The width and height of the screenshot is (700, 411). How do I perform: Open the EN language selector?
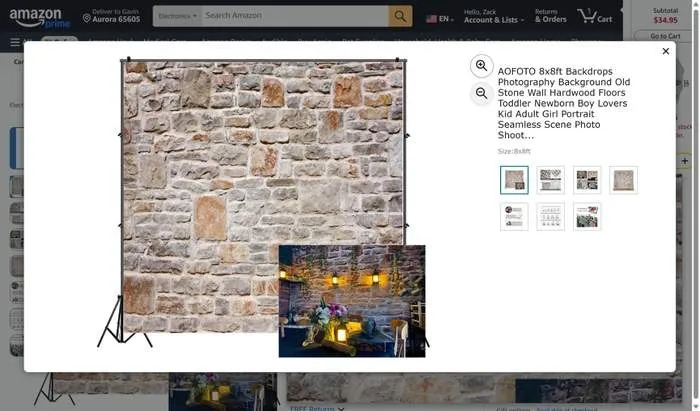[439, 18]
